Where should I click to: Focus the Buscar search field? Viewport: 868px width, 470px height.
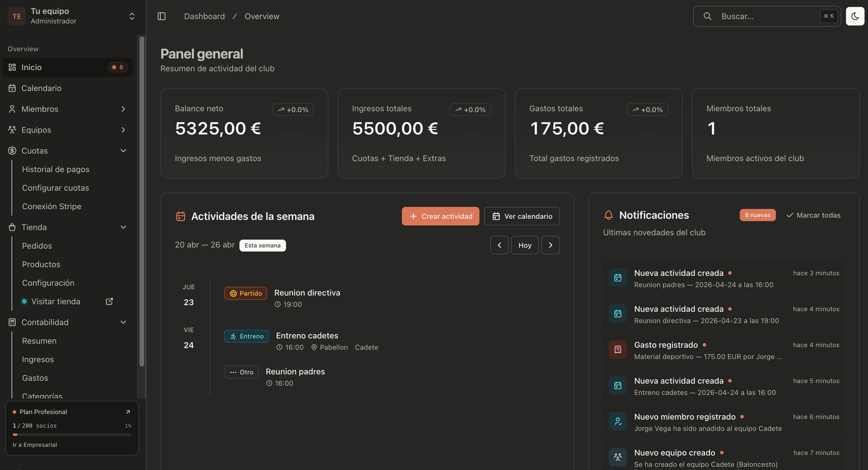coord(767,16)
